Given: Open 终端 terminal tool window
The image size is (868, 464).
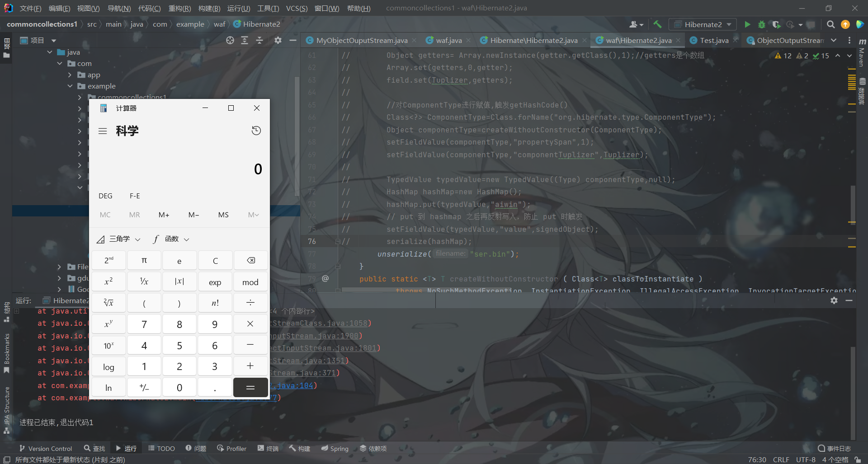Looking at the screenshot, I should pyautogui.click(x=268, y=448).
